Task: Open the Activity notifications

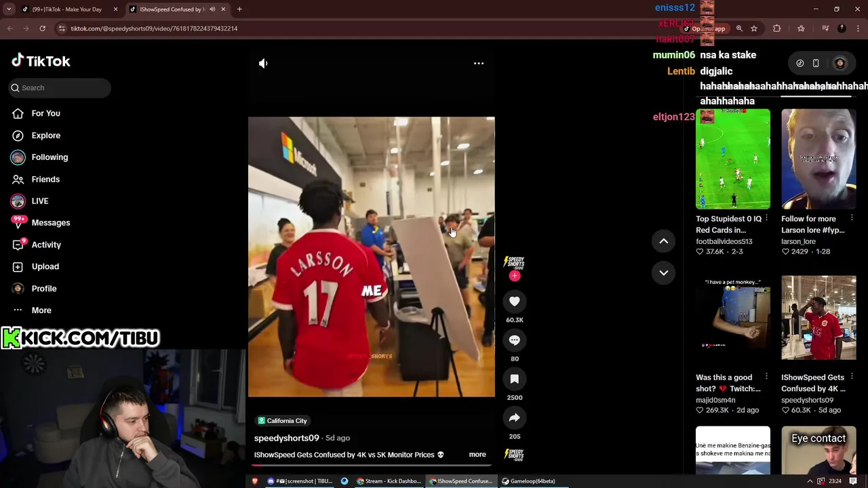Action: point(36,245)
